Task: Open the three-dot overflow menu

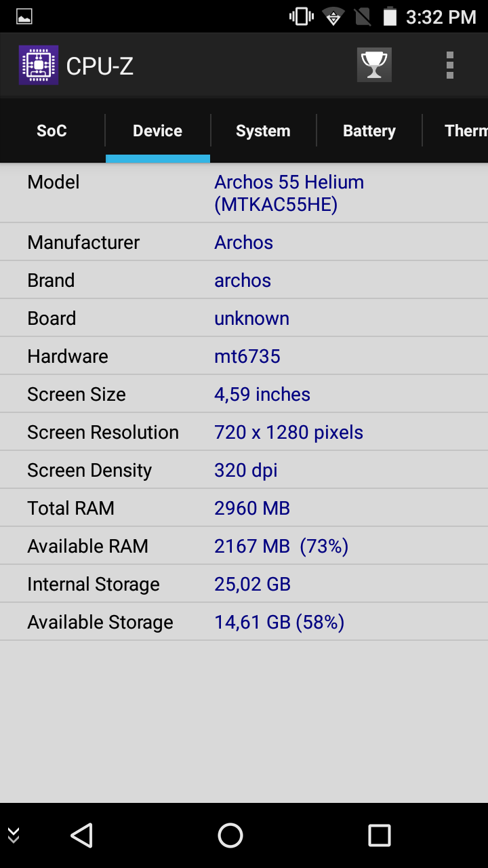Action: tap(450, 65)
